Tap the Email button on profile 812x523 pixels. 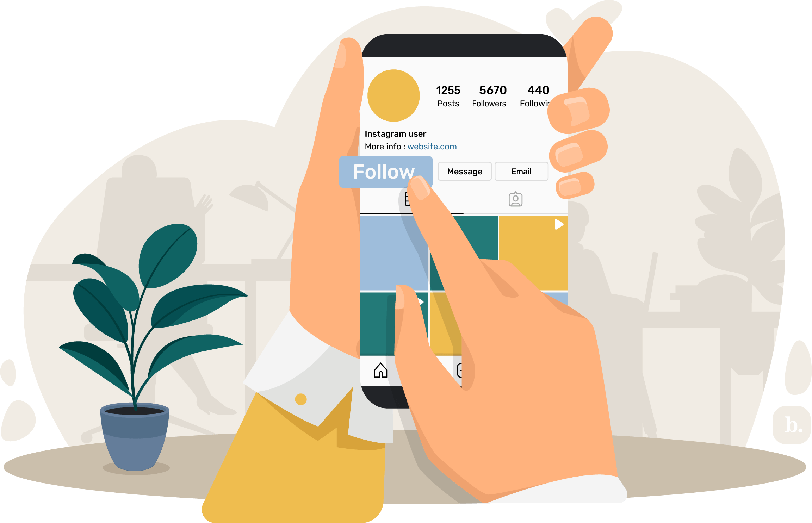[x=519, y=172]
